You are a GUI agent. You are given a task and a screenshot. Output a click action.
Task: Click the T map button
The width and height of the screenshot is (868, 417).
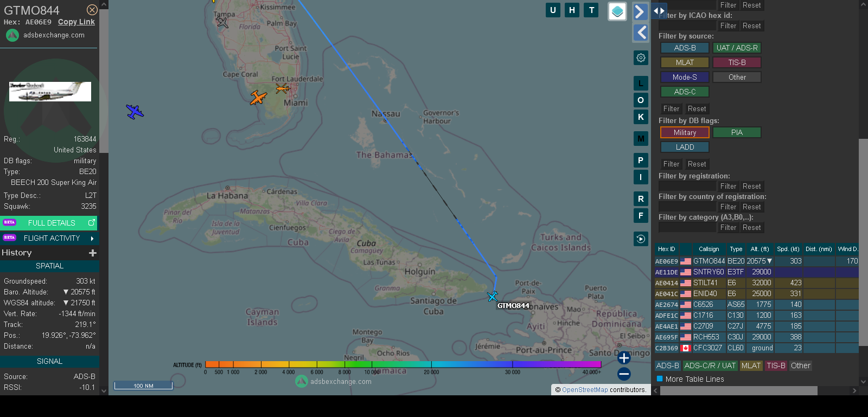click(591, 10)
